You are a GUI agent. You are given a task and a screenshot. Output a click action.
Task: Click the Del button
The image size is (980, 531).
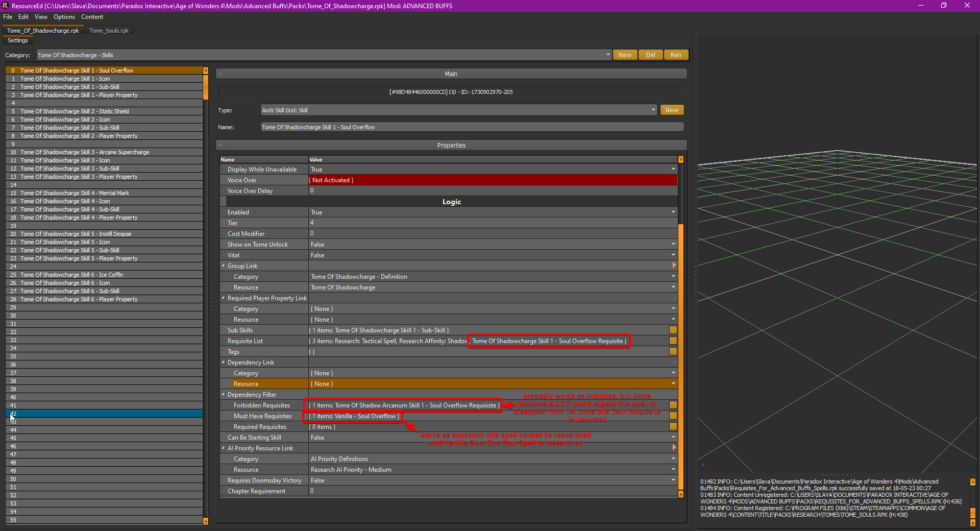tap(650, 55)
